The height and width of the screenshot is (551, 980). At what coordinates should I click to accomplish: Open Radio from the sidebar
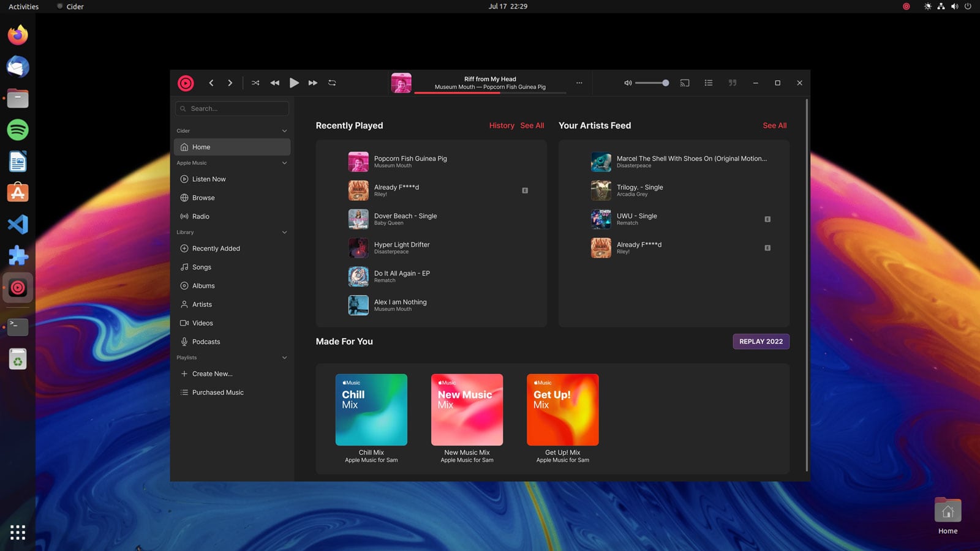(200, 216)
